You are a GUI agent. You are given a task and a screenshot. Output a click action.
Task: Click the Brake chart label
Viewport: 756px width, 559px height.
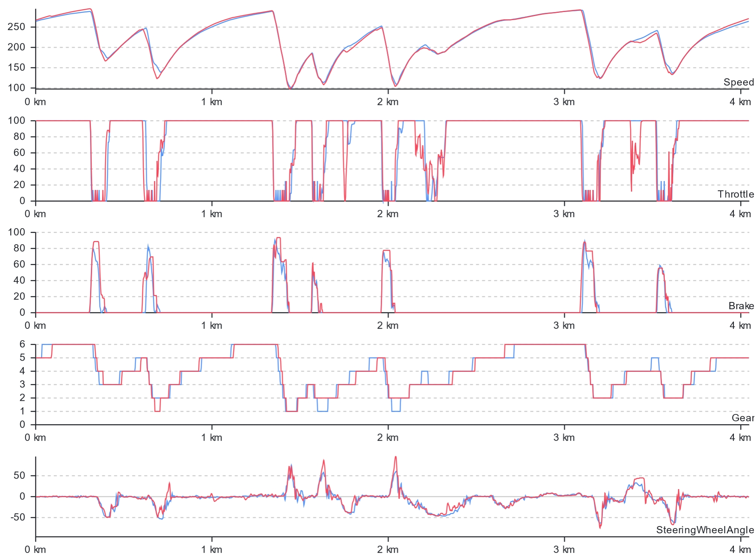[x=741, y=306]
